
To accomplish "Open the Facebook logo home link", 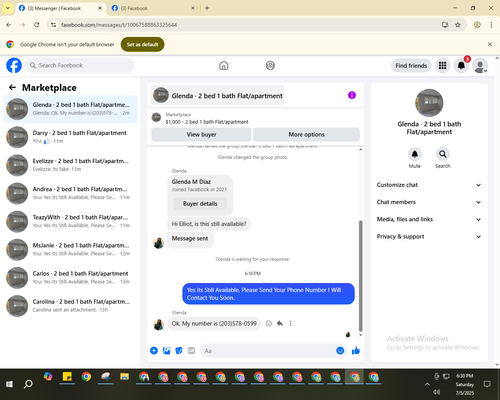I will pyautogui.click(x=14, y=65).
